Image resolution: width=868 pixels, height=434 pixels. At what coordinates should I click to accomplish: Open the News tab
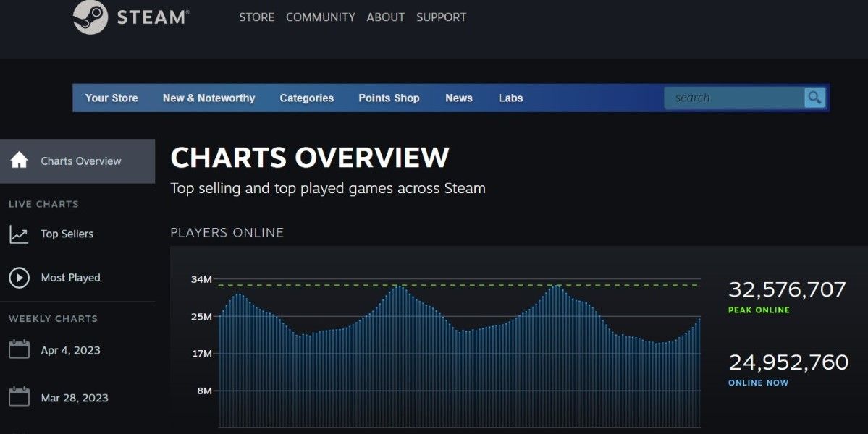459,98
